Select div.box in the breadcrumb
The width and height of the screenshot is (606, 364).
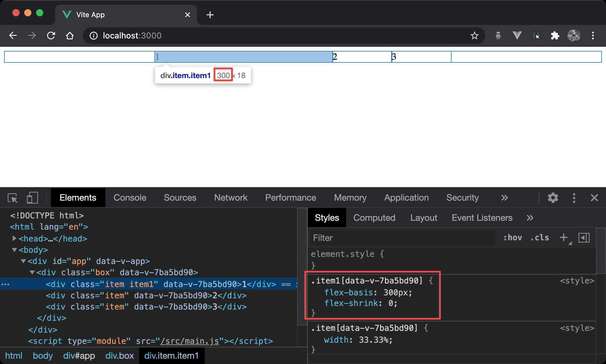(x=120, y=356)
